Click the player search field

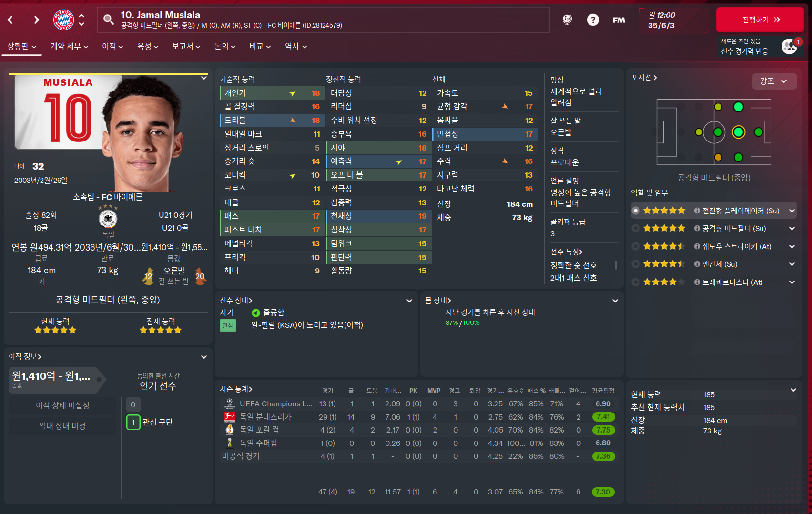(324, 20)
